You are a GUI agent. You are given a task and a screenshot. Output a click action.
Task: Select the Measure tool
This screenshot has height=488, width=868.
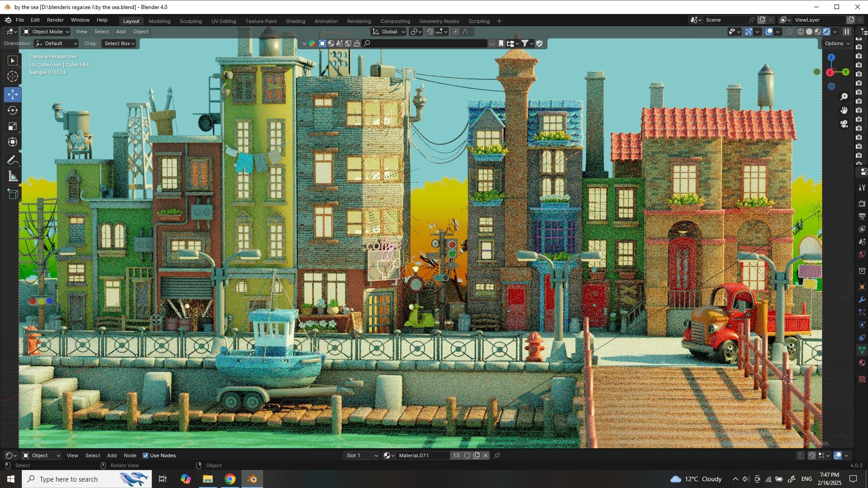pos(13,177)
